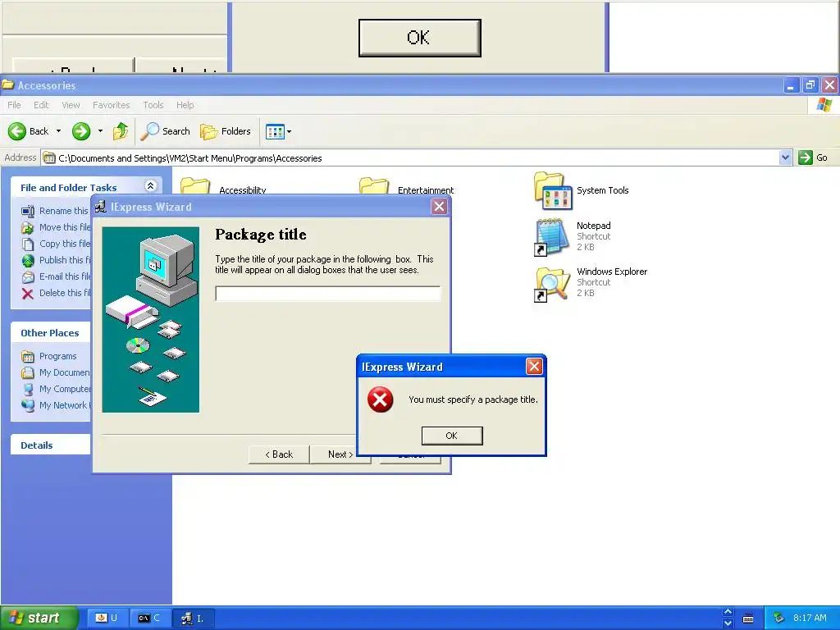Screen dimensions: 840x630
Task: Open the Edit menu in Accessories
Action: point(41,105)
